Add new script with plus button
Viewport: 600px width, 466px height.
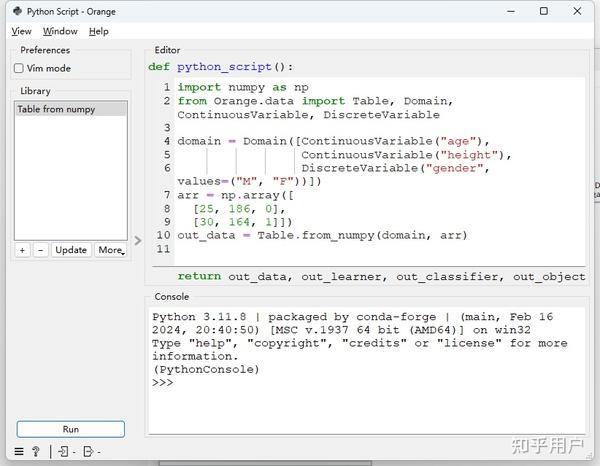coord(22,250)
